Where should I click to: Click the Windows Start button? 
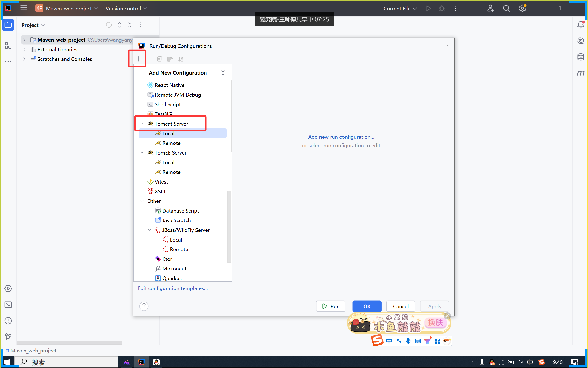(7, 362)
